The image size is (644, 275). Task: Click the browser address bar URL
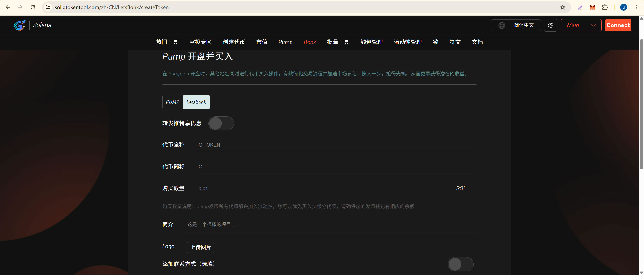coord(112,7)
